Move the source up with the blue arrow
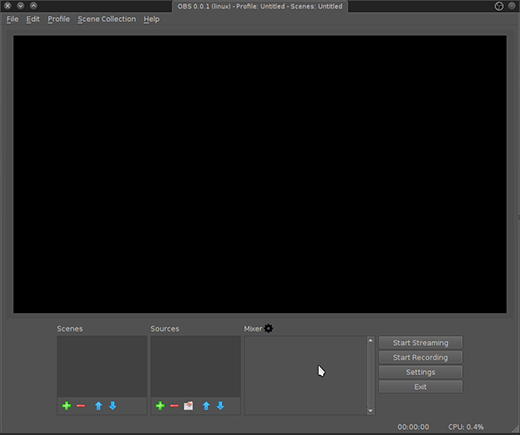This screenshot has height=435, width=520. click(206, 406)
